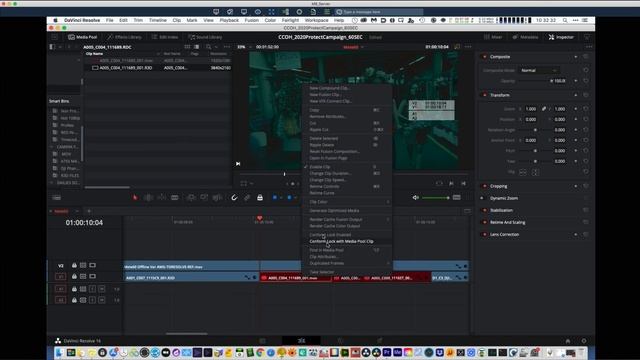This screenshot has height=360, width=640.
Task: Open the home icon in the bottom bar
Action: (x=568, y=341)
